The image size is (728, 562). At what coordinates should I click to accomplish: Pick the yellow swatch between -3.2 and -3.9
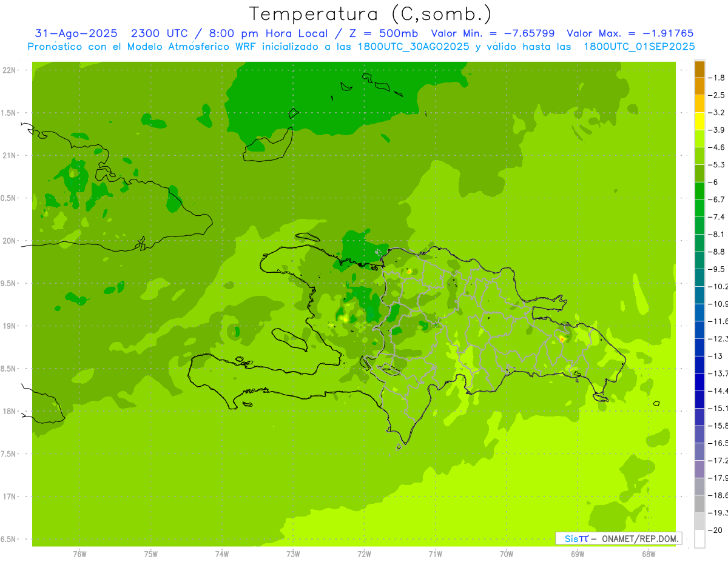pyautogui.click(x=699, y=121)
